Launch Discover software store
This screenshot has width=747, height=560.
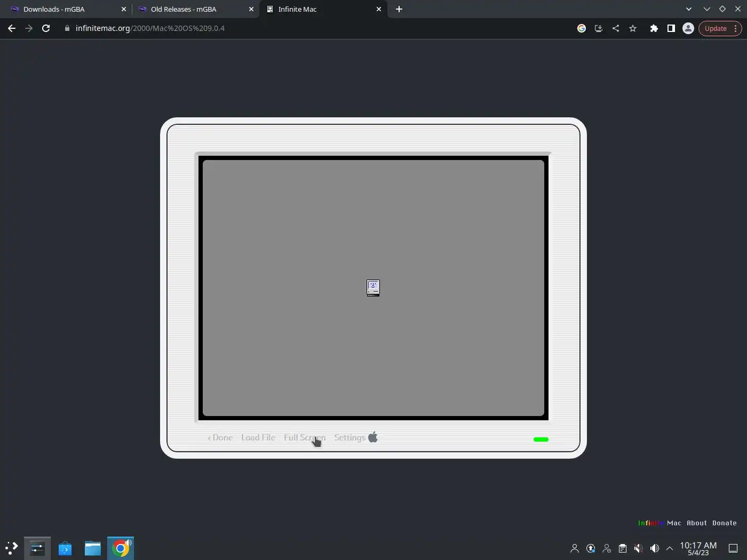(x=65, y=548)
